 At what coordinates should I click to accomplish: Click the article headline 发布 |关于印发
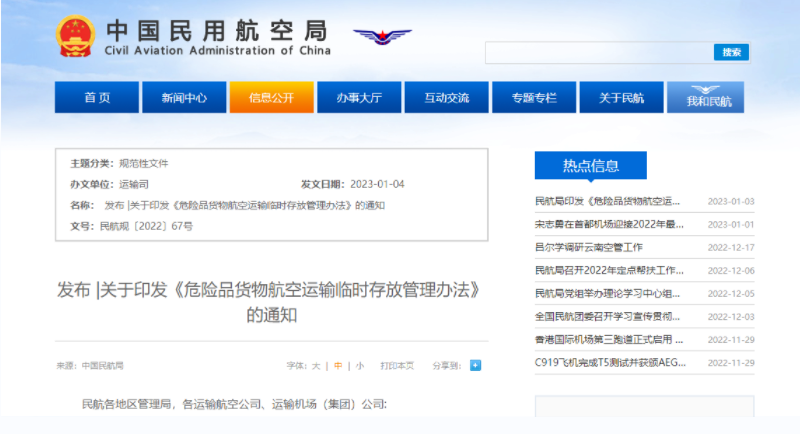point(270,302)
